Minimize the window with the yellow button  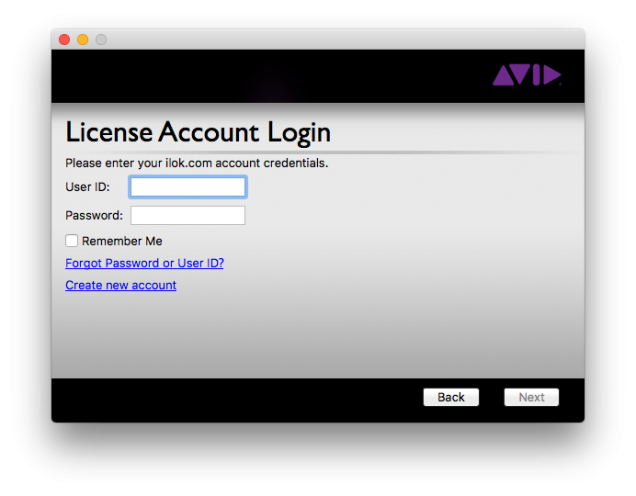[x=83, y=39]
